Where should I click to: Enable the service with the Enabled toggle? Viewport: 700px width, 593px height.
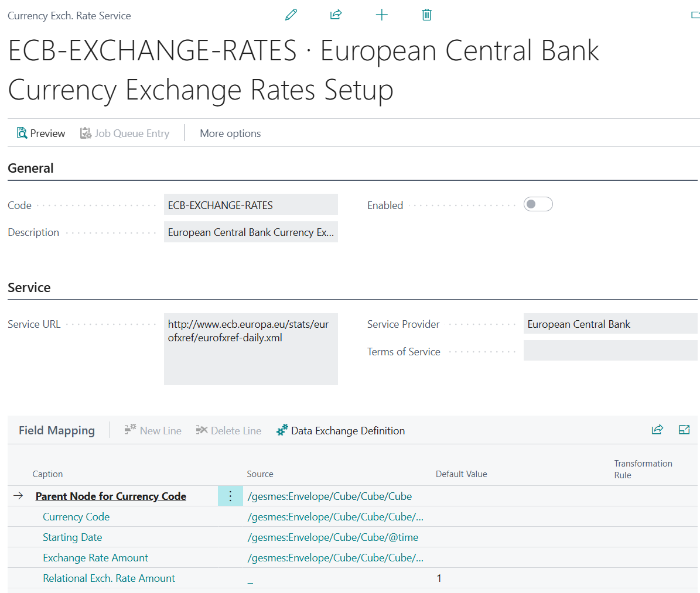click(538, 204)
